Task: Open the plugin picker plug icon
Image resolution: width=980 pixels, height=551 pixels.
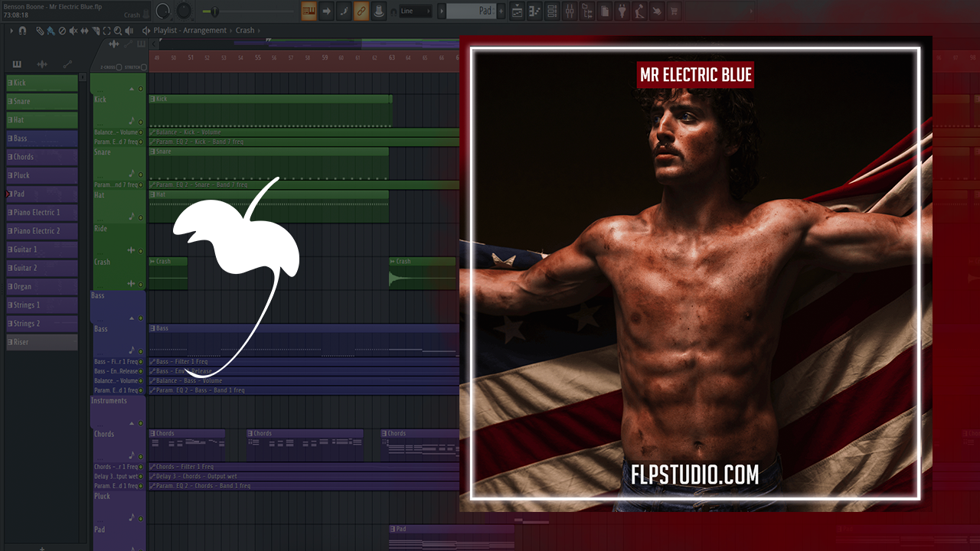Action: pos(622,11)
